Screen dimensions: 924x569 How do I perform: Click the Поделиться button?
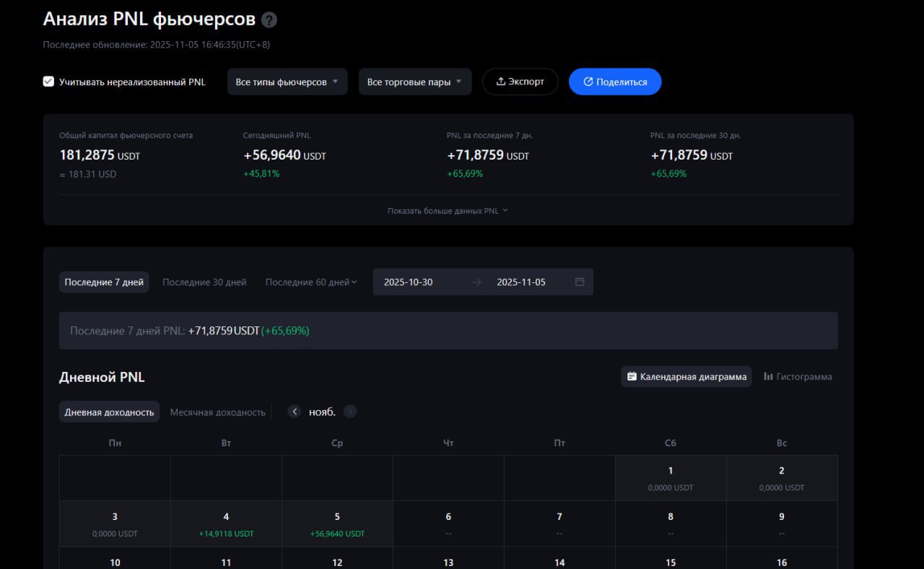coord(615,82)
